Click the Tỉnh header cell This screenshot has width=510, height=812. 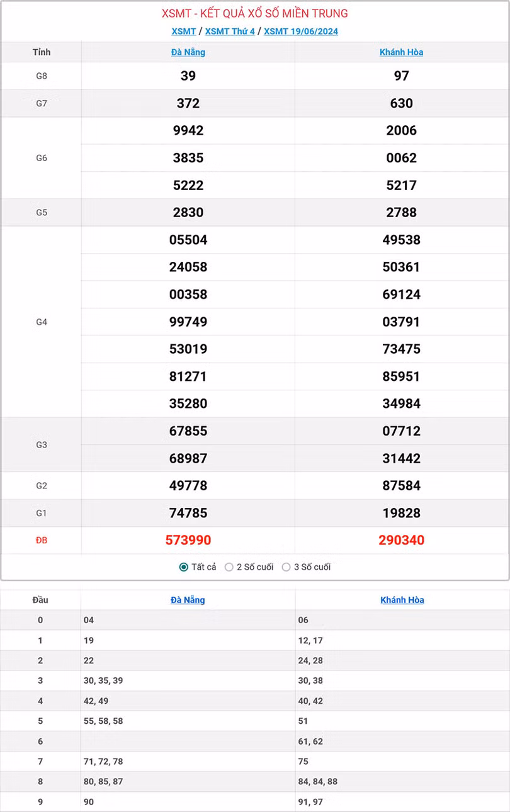coord(42,52)
